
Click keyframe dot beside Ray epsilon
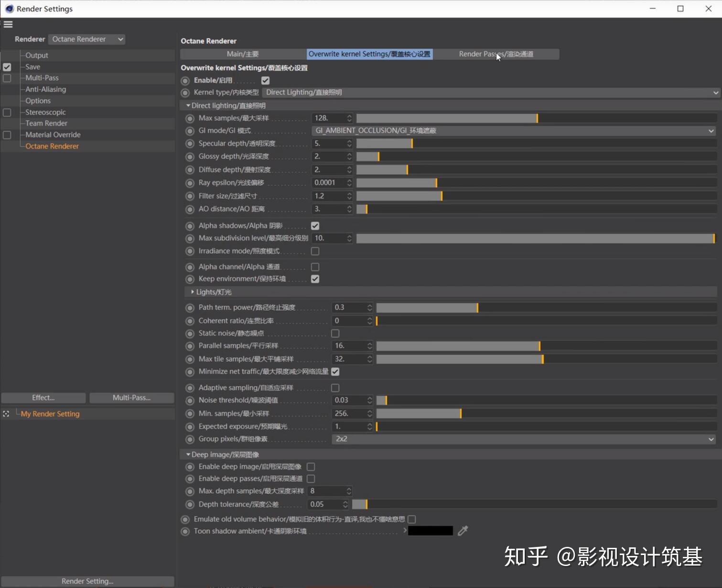coord(190,183)
